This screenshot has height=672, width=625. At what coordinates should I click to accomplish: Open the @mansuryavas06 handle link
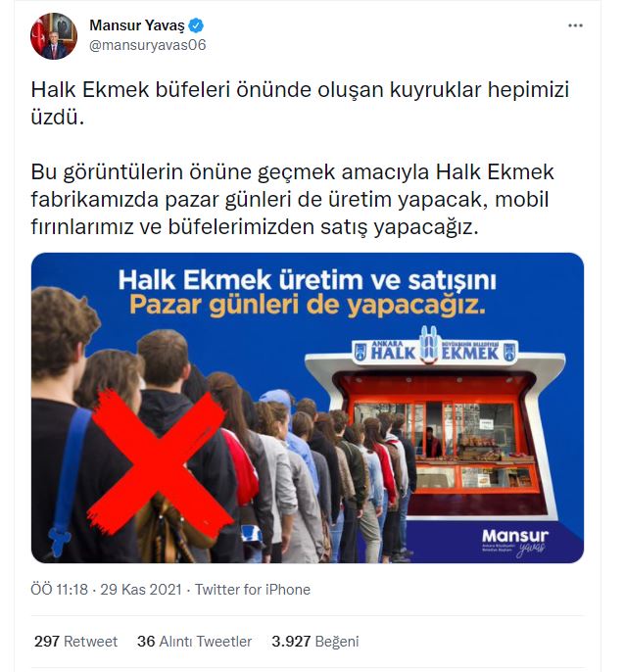pyautogui.click(x=148, y=45)
